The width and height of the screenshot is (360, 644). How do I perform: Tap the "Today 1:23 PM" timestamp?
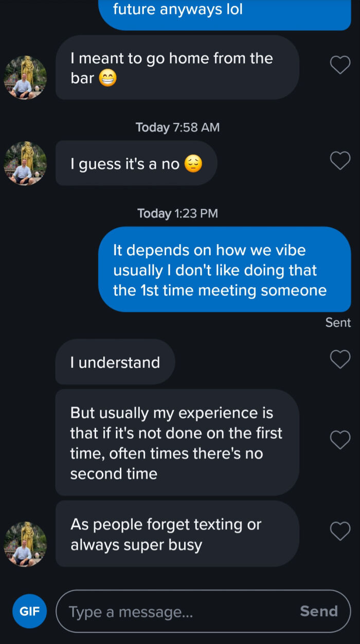[178, 213]
